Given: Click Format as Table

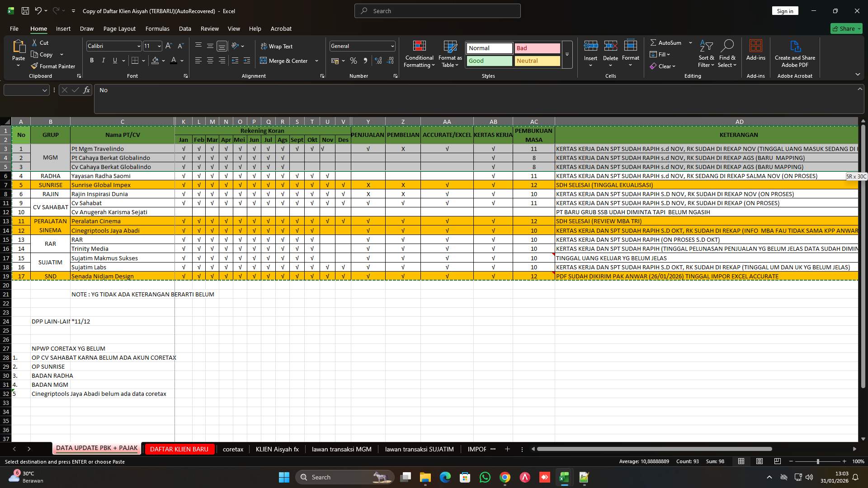Looking at the screenshot, I should click(449, 54).
